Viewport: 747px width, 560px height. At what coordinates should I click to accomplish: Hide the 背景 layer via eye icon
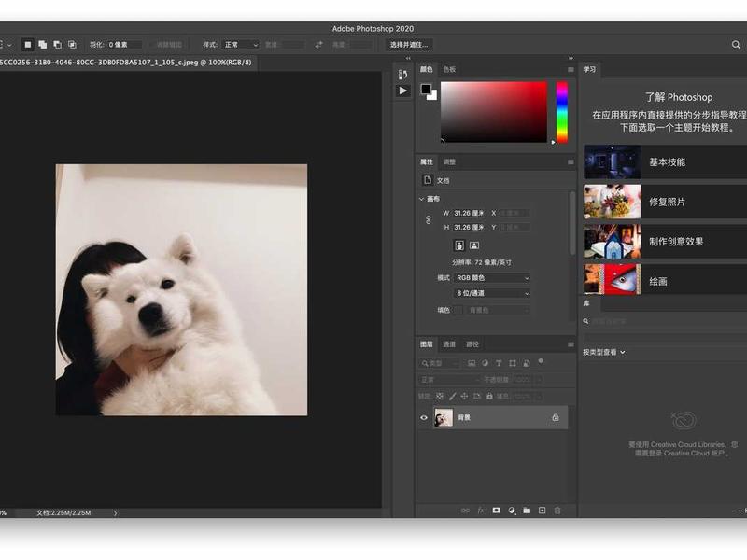click(424, 417)
